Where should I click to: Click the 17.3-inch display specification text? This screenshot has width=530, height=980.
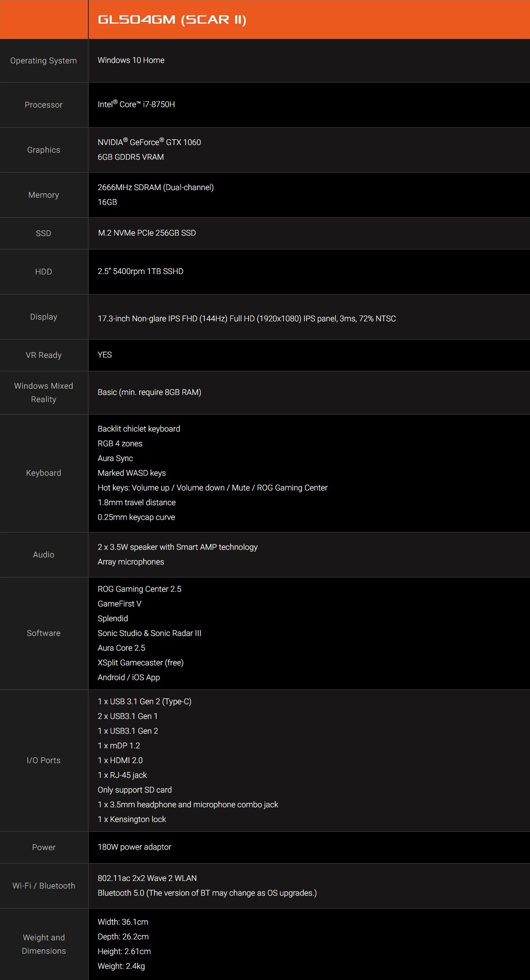click(x=246, y=319)
